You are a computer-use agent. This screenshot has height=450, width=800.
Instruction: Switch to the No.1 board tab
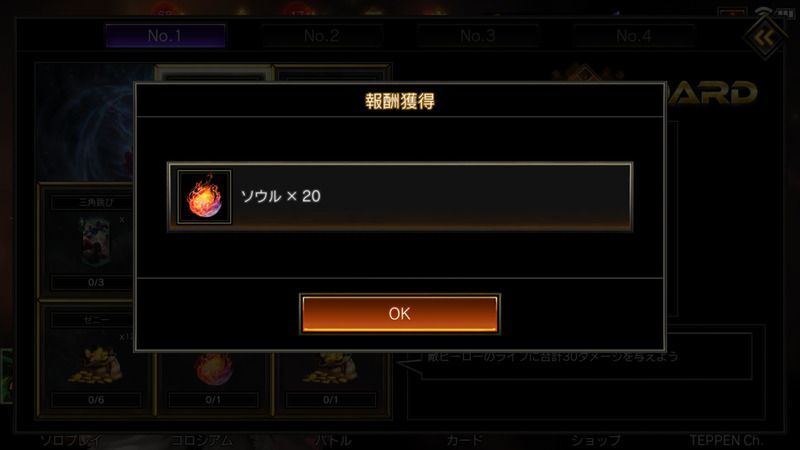point(165,36)
